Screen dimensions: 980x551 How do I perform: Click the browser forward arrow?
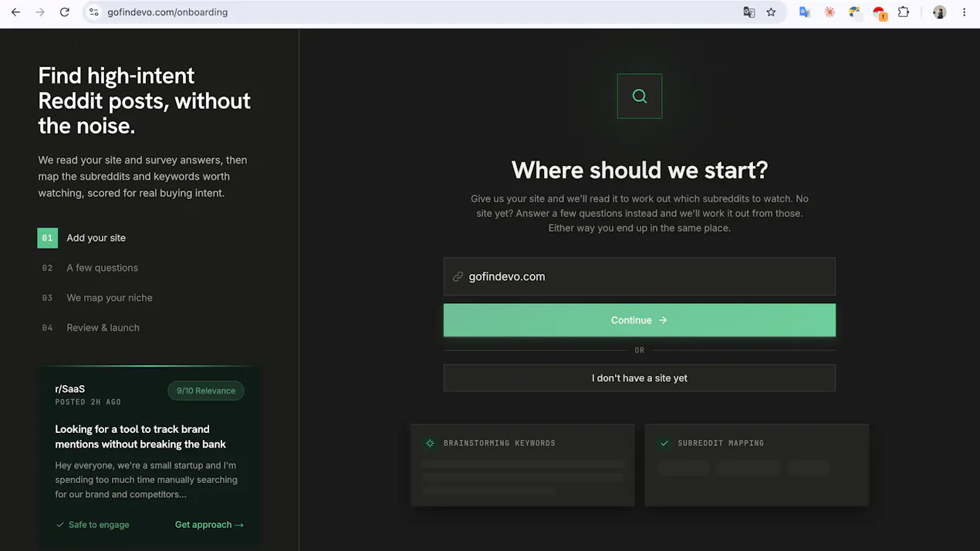(x=40, y=12)
